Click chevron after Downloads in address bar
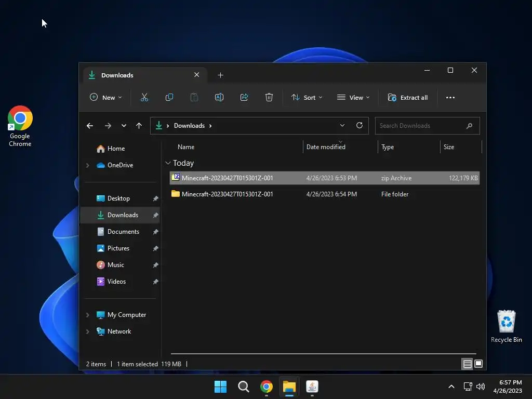The height and width of the screenshot is (399, 532). coord(210,126)
